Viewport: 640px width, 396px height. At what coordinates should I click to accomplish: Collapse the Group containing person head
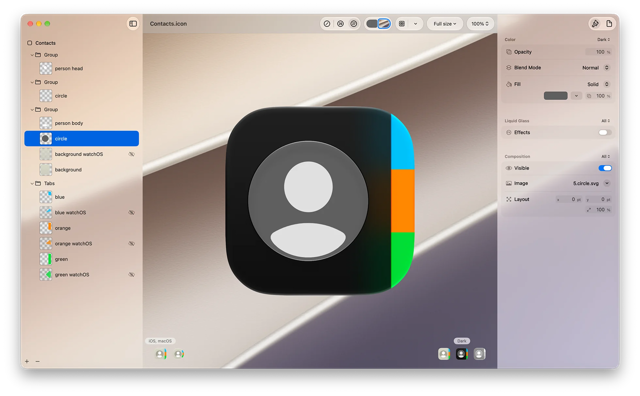pyautogui.click(x=32, y=55)
